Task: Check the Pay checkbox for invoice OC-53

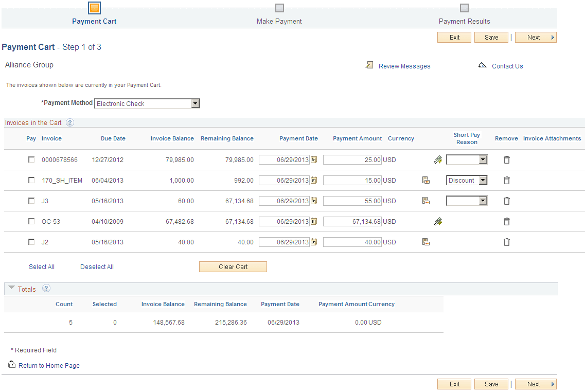Action: (x=31, y=221)
